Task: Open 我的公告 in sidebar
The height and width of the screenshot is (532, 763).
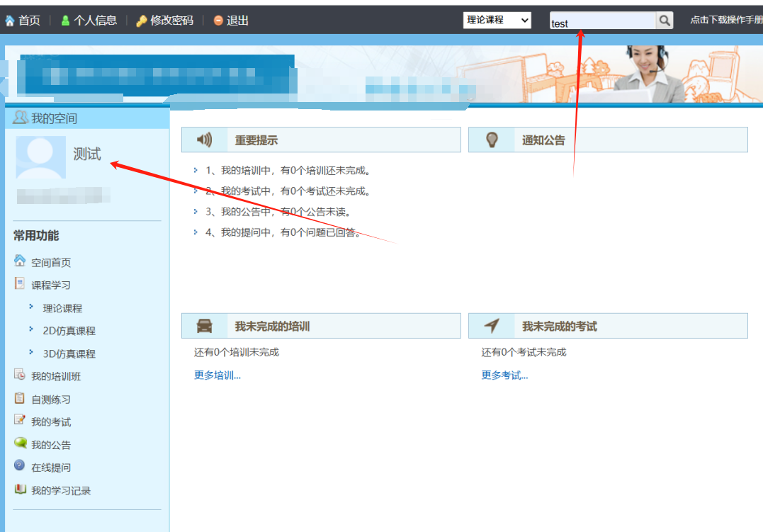Action: [51, 445]
